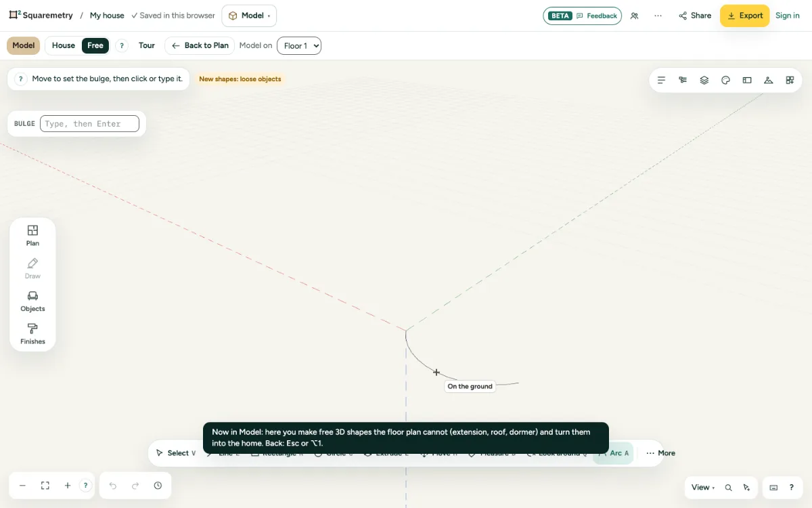The image size is (812, 508).
Task: Click the Export button
Action: tap(744, 16)
